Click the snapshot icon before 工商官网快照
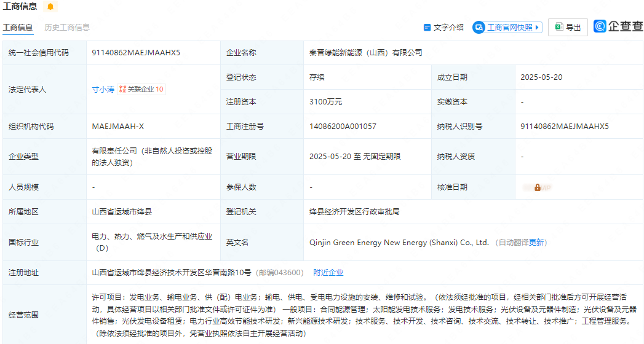The image size is (644, 344). tap(479, 27)
